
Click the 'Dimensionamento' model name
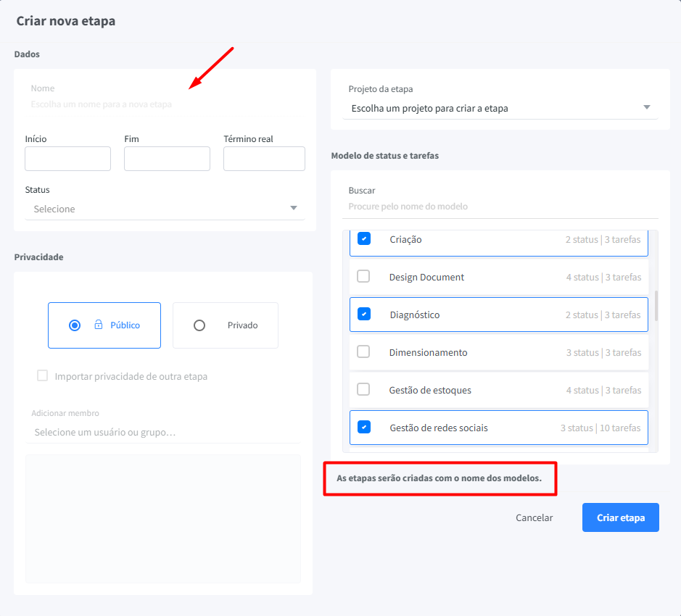coord(428,352)
